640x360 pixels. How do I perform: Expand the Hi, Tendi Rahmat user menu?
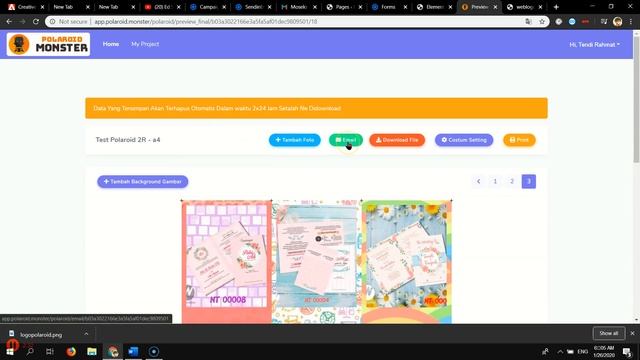[594, 44]
